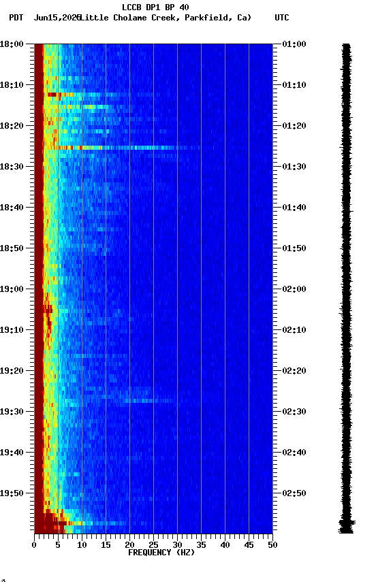This screenshot has height=588, width=376.
Task: Click the 02:40 UTC time label
Action: 294,453
